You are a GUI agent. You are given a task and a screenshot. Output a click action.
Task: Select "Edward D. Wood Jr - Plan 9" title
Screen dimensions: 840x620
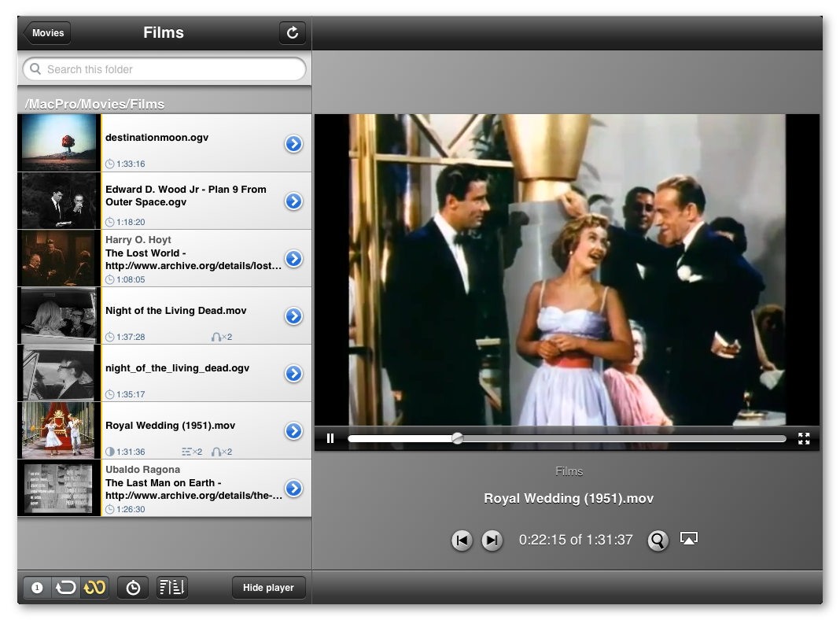[x=186, y=196]
